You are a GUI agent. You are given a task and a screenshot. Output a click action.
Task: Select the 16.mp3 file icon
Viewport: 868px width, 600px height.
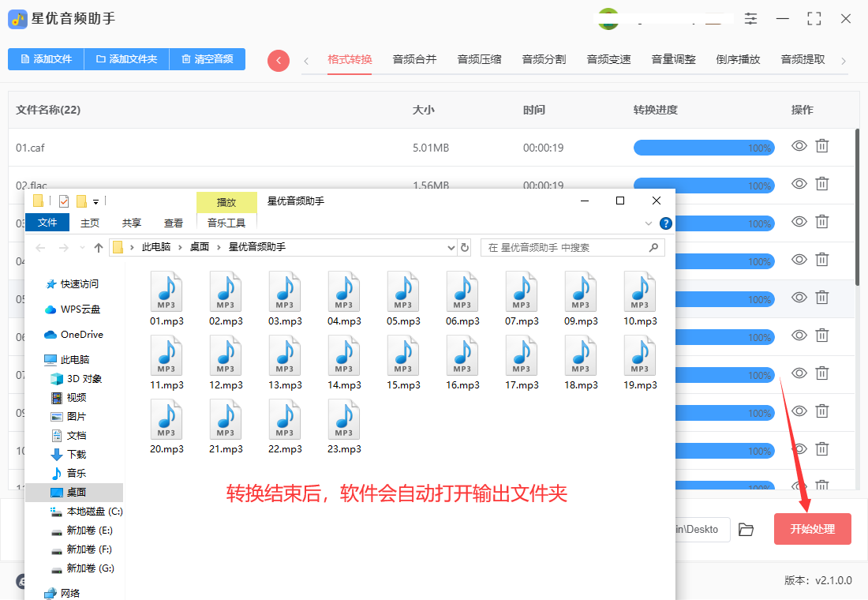[462, 356]
